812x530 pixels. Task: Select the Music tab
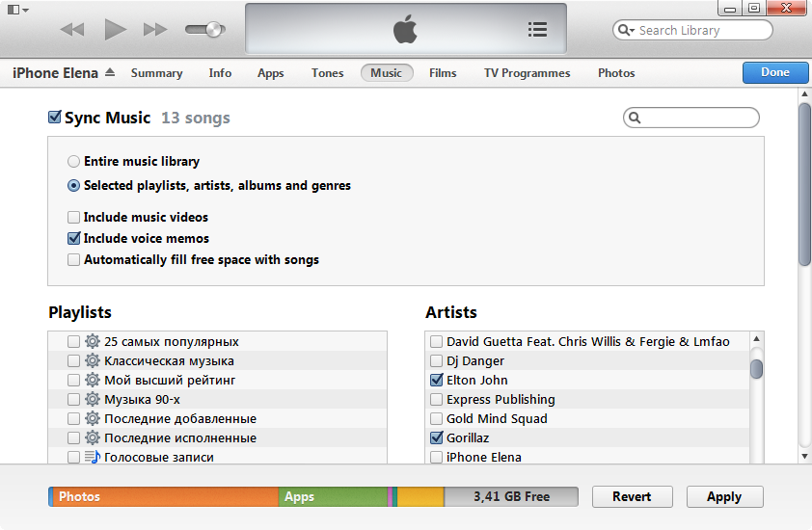pos(387,73)
